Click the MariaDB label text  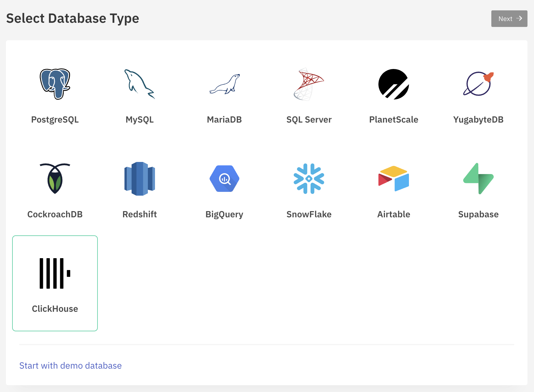[224, 120]
